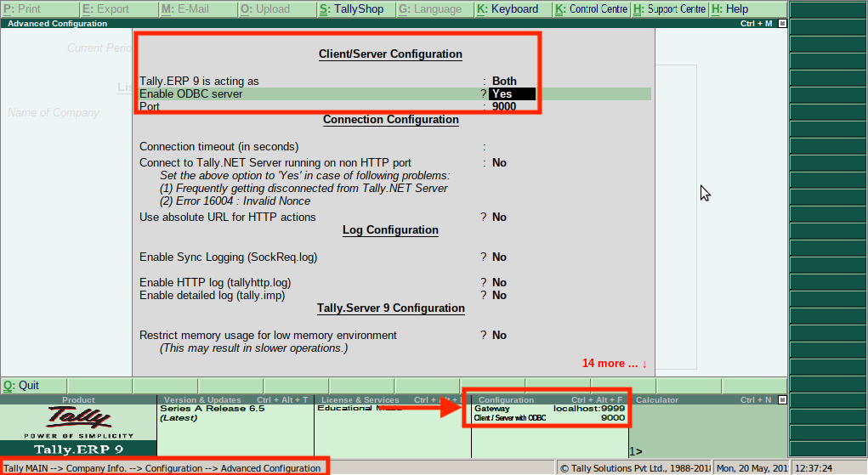
Task: Open License & Services panel header
Action: (x=393, y=399)
